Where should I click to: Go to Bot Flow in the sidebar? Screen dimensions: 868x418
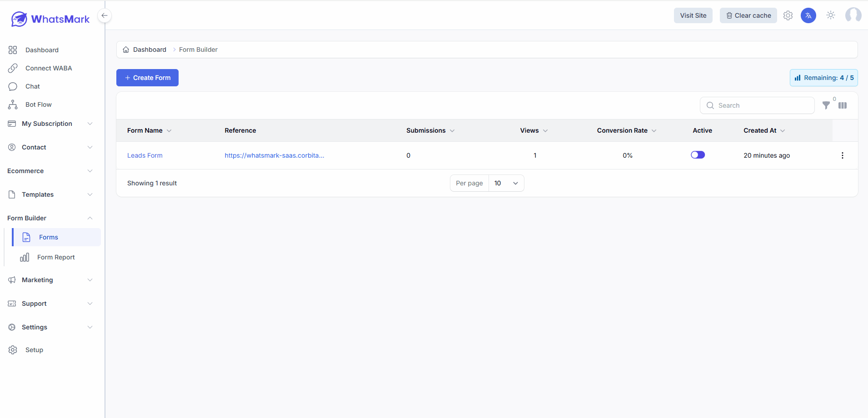coord(39,104)
